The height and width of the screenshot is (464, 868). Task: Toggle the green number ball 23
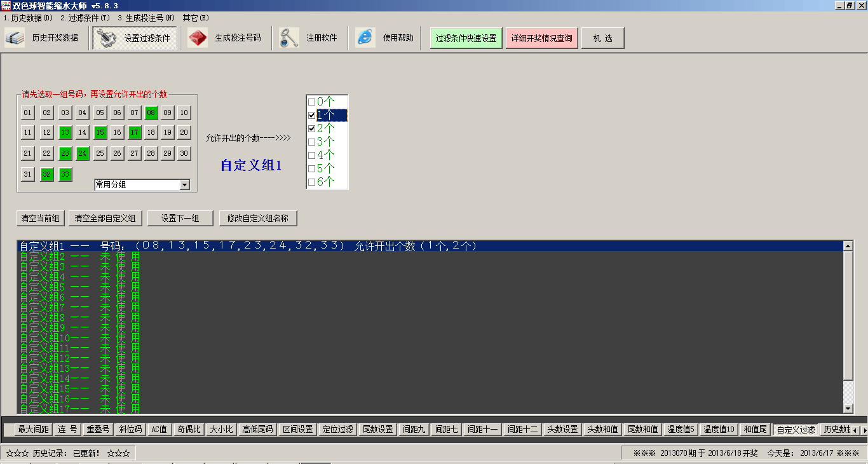pyautogui.click(x=65, y=153)
